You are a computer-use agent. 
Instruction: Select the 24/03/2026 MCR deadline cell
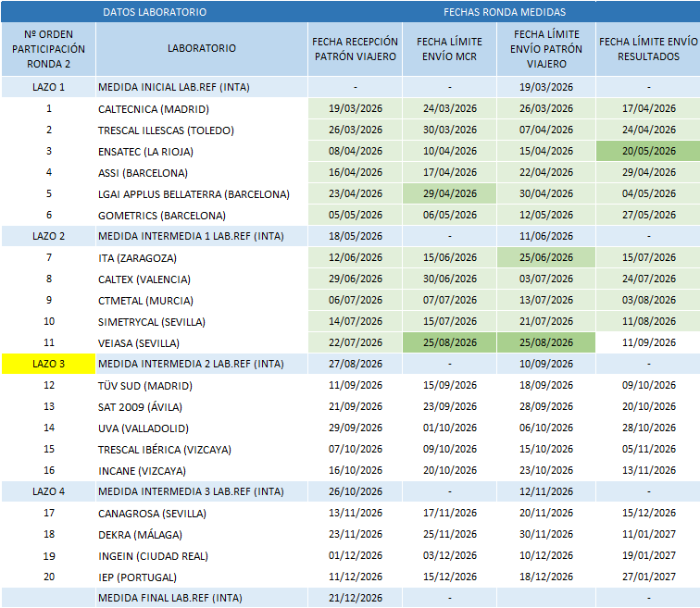click(x=450, y=108)
